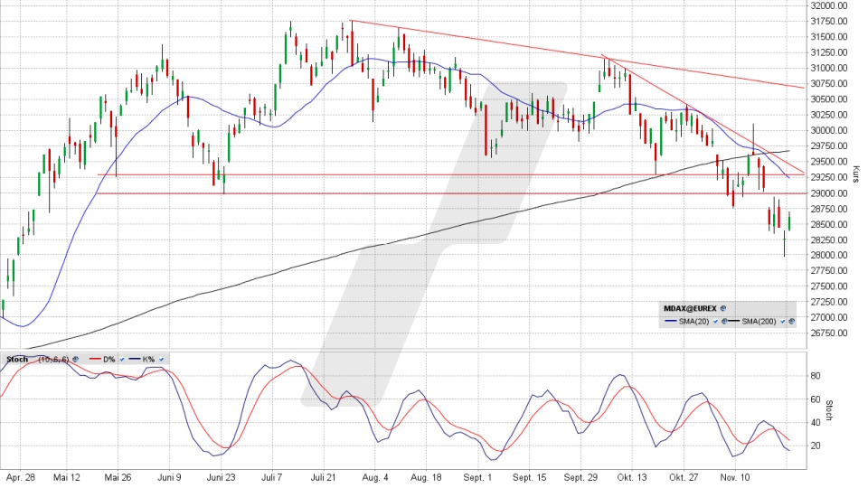
Task: Toggle the SMA(20) visibility checkmark
Action: (714, 321)
